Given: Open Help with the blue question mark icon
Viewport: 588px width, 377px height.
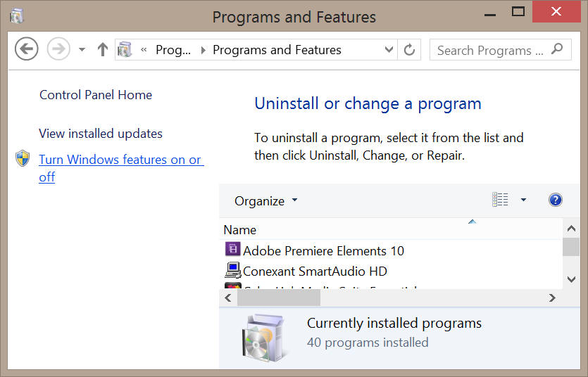Looking at the screenshot, I should pos(555,200).
